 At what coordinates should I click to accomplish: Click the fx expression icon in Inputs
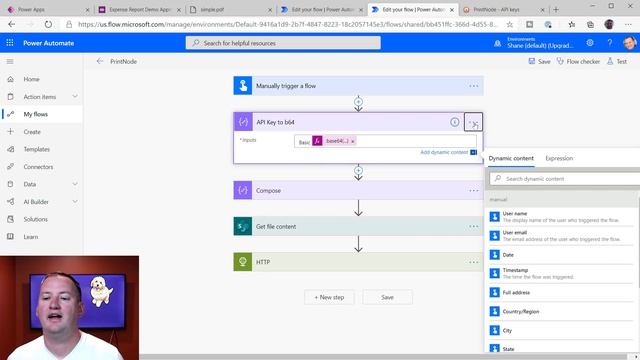(x=317, y=141)
